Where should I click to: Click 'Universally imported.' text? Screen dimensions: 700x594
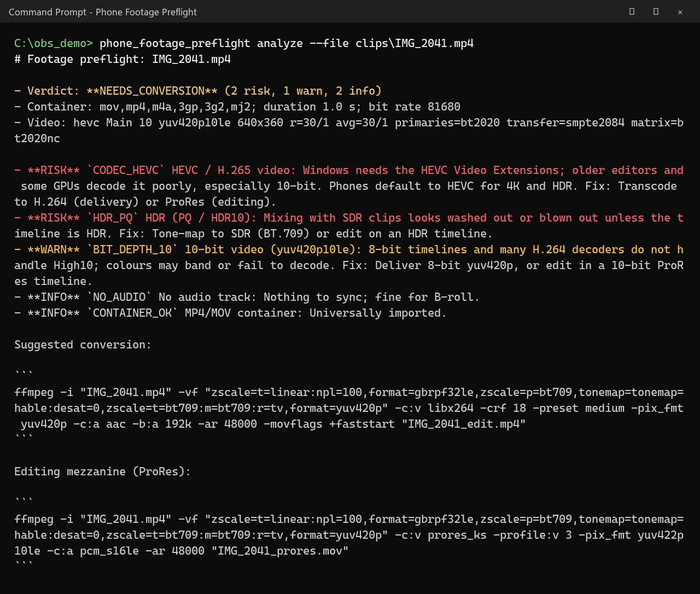[x=378, y=313]
